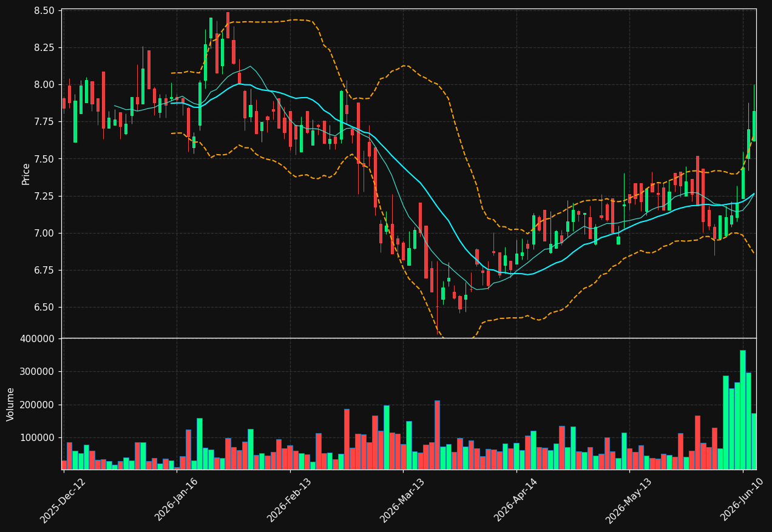Click the 7.50 price tick label
The image size is (772, 532).
(44, 159)
